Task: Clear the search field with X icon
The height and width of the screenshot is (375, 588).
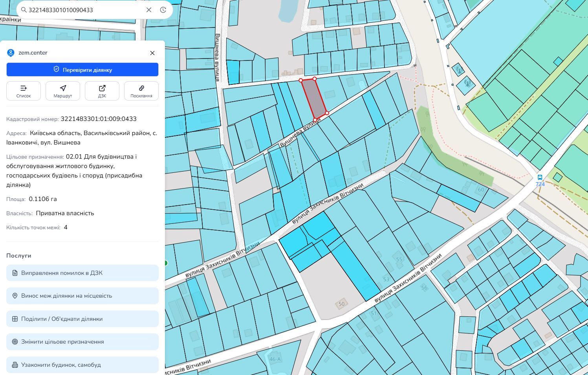Action: 149,10
